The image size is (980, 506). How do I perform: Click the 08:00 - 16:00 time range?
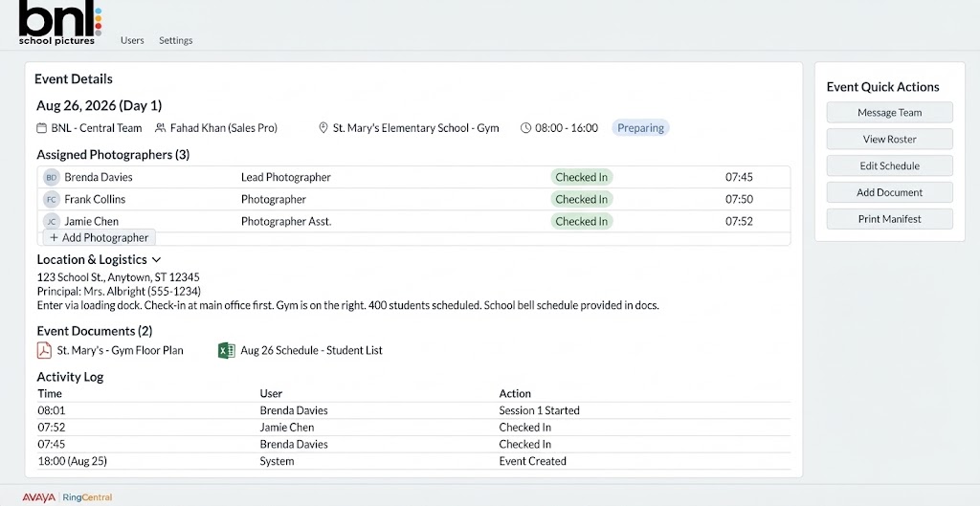pos(567,128)
